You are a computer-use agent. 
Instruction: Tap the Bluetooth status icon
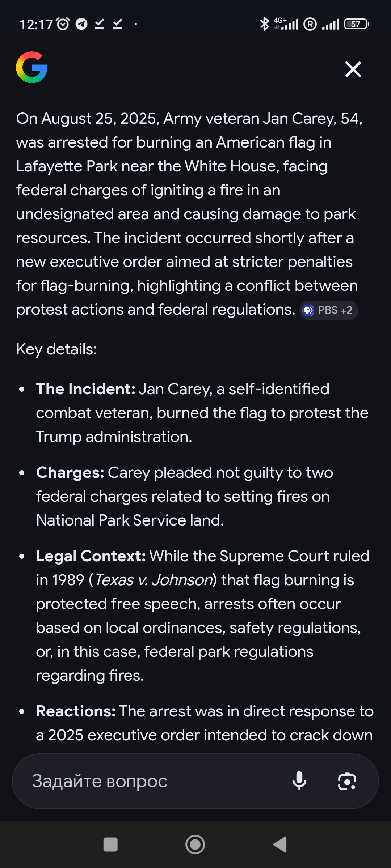click(x=265, y=24)
